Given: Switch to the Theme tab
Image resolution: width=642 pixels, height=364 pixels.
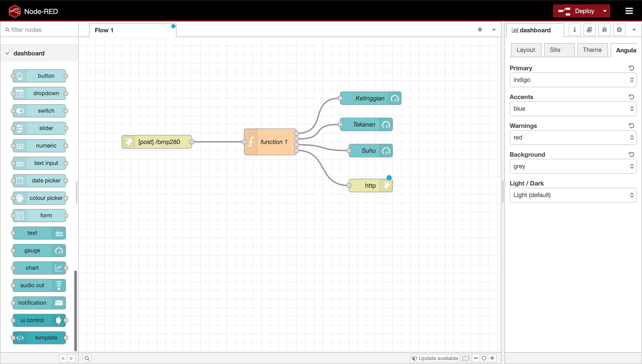Looking at the screenshot, I should [592, 50].
